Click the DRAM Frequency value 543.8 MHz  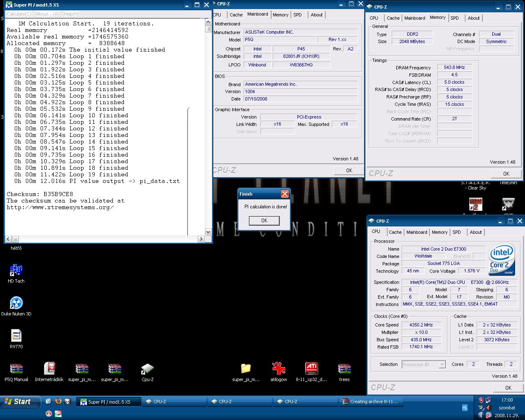coord(454,67)
